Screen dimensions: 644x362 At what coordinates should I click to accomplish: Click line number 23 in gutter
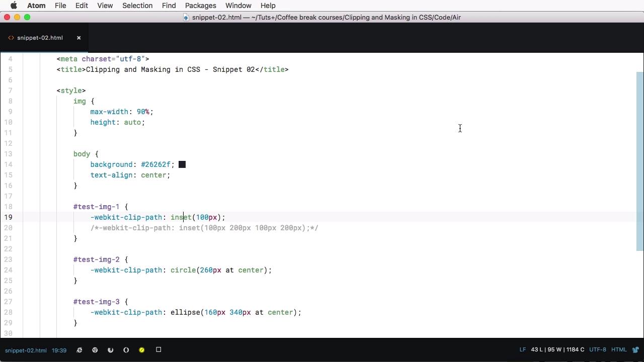click(9, 259)
